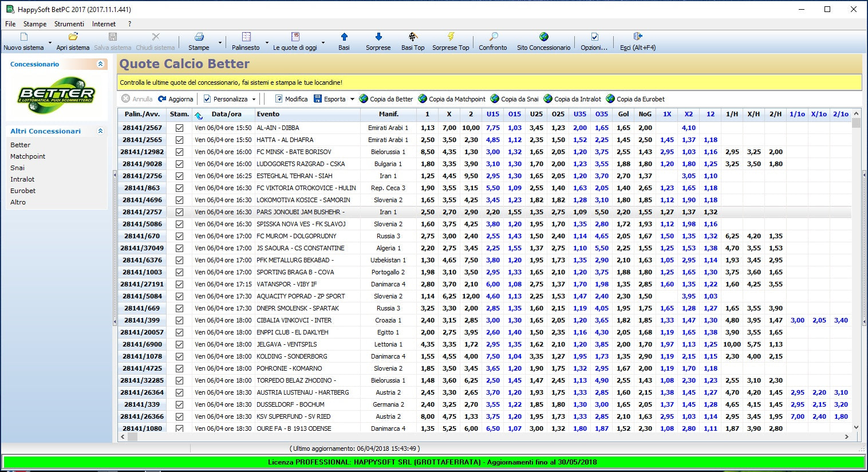868x472 pixels.
Task: Click the Esporta save icon
Action: 318,99
